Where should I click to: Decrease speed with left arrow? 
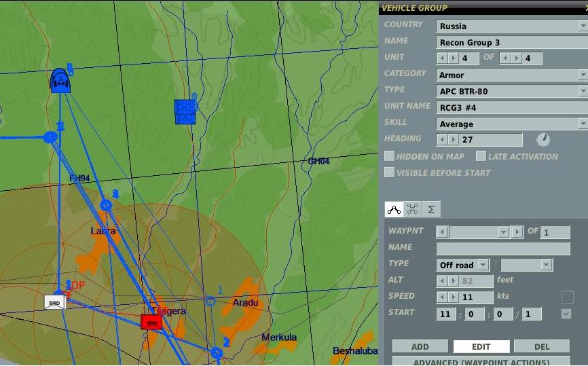[443, 297]
